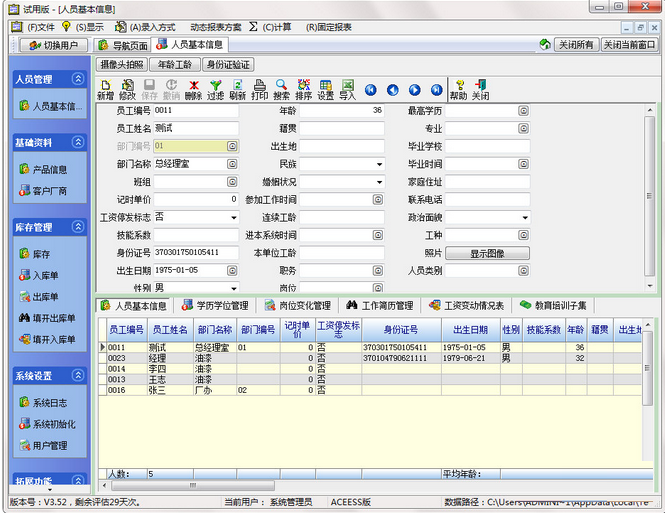The height and width of the screenshot is (513, 665).
Task: Go to the previous record
Action: [x=393, y=90]
